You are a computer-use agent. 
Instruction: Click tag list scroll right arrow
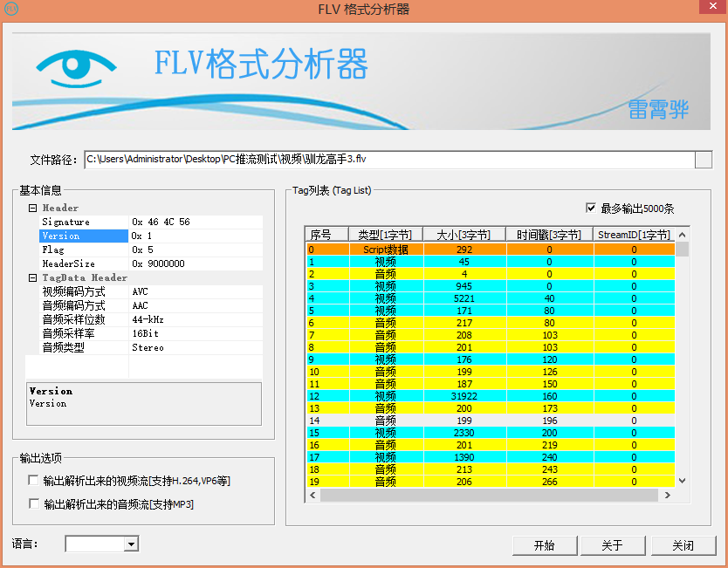[668, 495]
